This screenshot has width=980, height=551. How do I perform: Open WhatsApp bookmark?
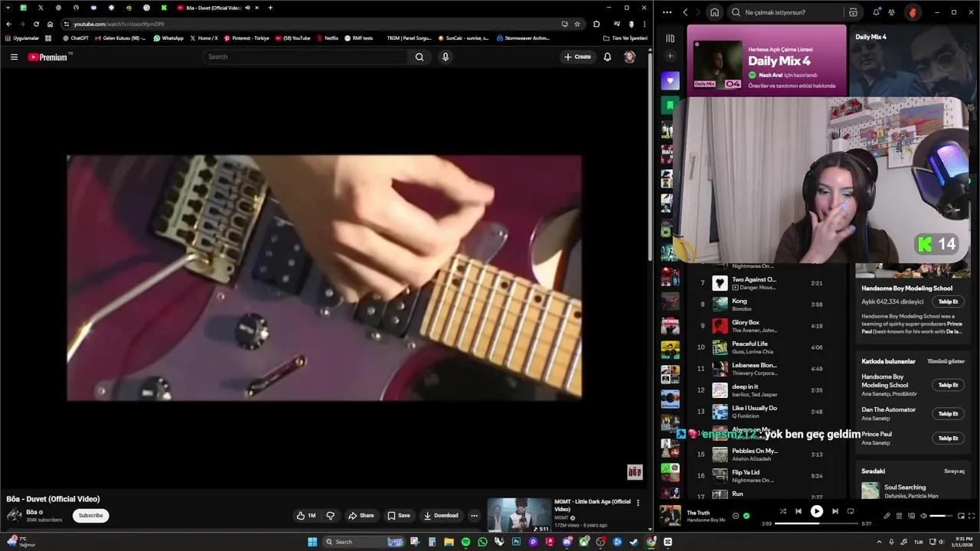tap(168, 38)
